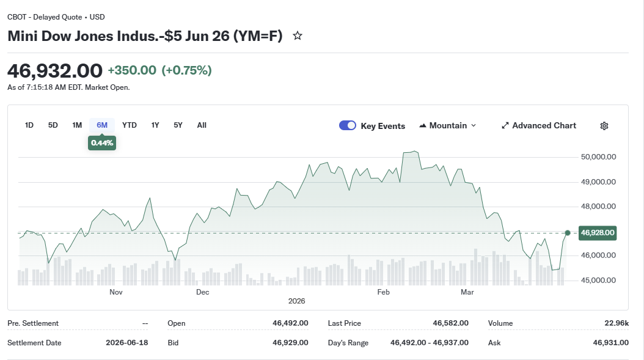
Task: Open the Advanced Chart
Action: point(539,125)
